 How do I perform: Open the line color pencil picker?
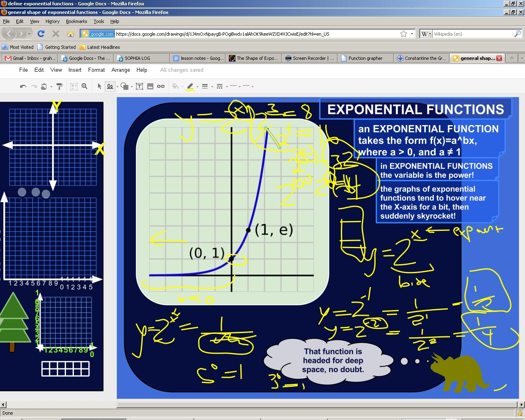pyautogui.click(x=191, y=87)
